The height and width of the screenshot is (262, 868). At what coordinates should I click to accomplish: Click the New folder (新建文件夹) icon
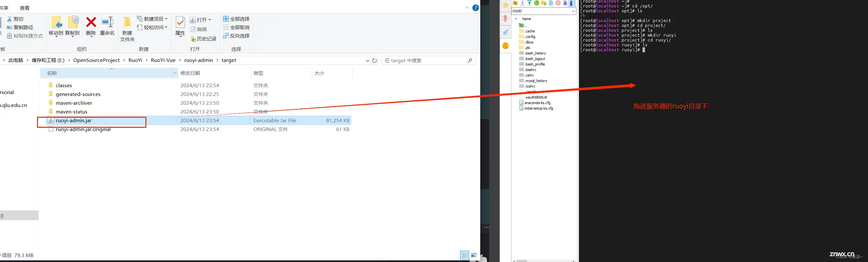tap(127, 22)
